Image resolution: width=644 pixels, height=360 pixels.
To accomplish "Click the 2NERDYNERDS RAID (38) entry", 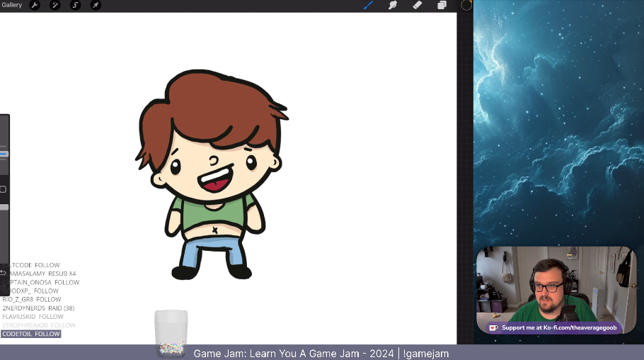I will coord(38,308).
